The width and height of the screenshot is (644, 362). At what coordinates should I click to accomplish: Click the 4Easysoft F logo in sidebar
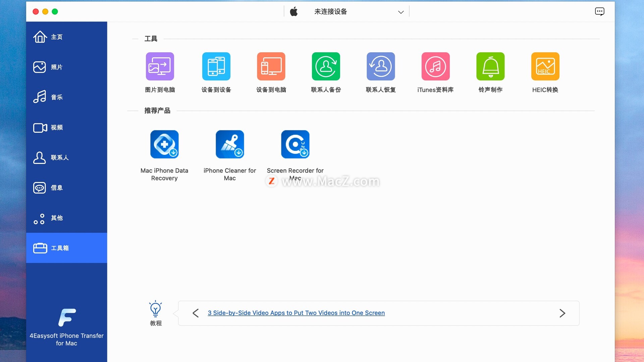click(x=67, y=317)
